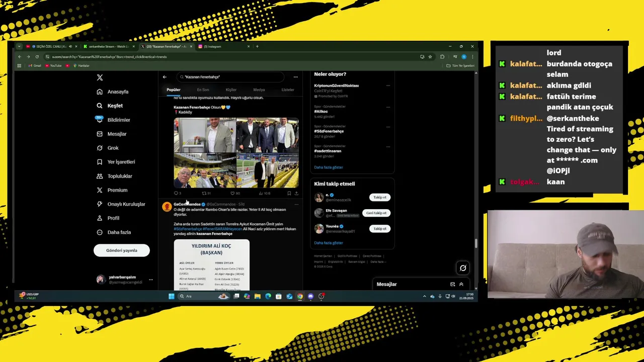Open the YouTube bookmark
This screenshot has height=362, width=644.
pos(53,65)
